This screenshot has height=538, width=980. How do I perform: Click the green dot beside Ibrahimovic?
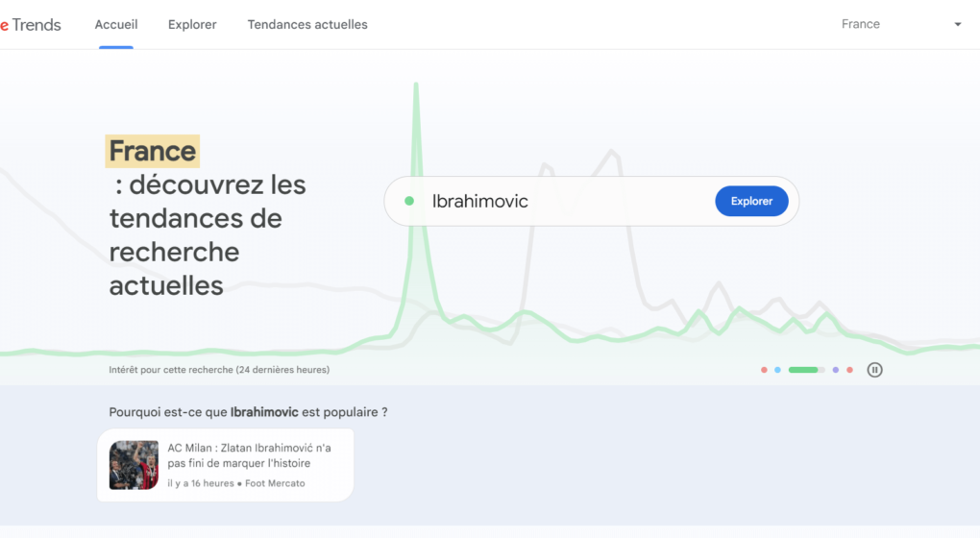(409, 201)
